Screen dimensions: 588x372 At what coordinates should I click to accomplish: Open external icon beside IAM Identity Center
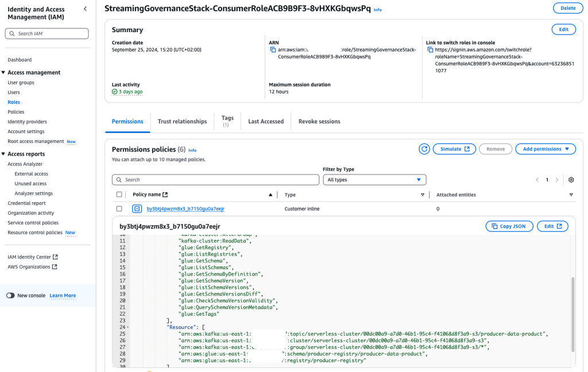[55, 257]
